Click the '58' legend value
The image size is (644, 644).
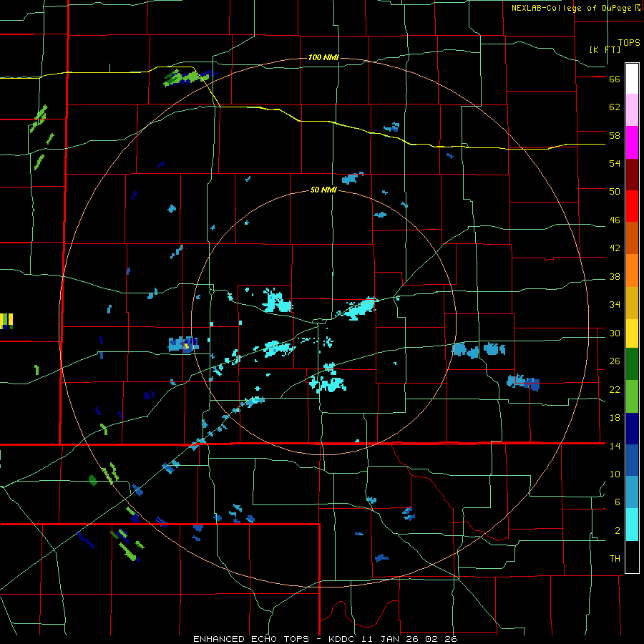pos(615,135)
